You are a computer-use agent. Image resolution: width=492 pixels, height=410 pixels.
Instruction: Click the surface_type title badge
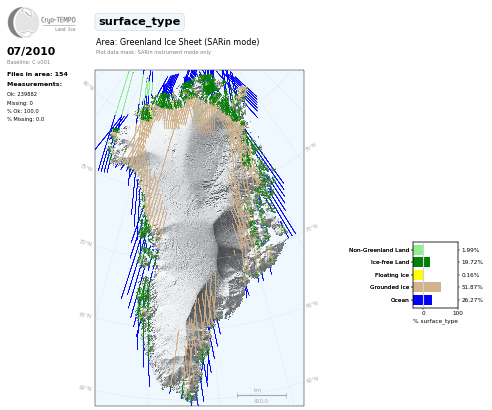139,22
